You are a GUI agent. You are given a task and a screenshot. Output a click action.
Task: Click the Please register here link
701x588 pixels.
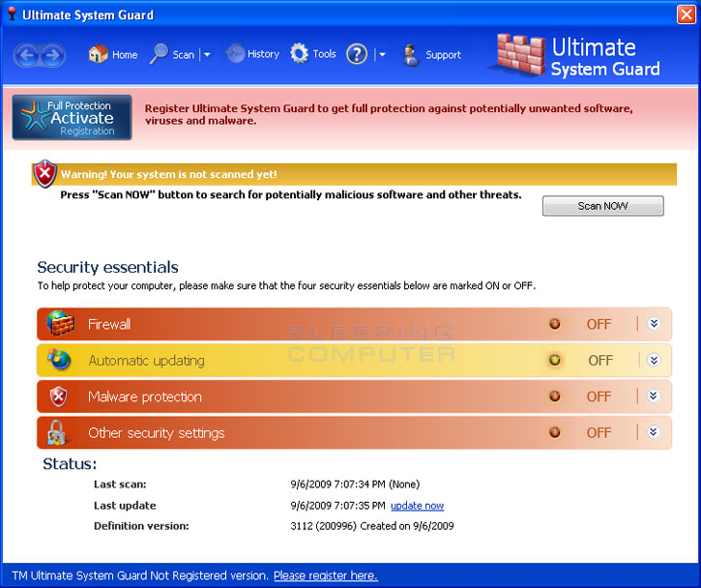325,575
